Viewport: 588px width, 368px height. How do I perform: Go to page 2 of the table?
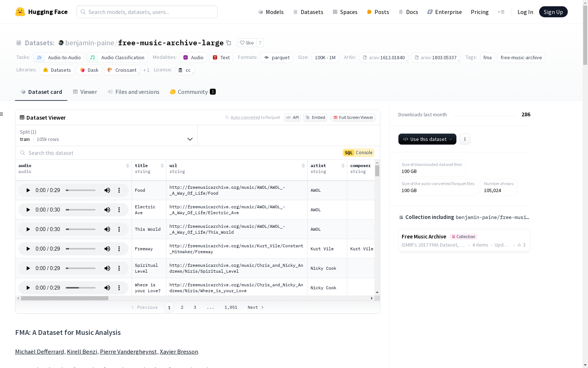182,307
